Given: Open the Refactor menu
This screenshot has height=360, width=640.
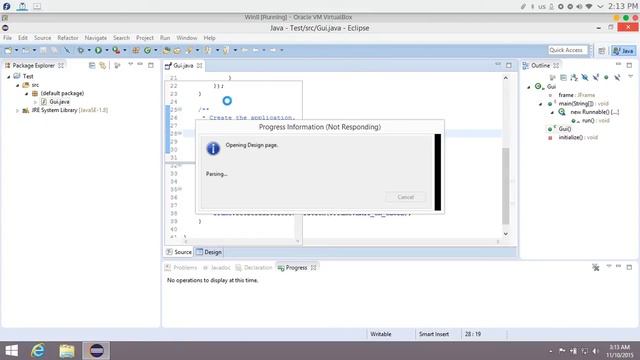Looking at the screenshot, I should (x=68, y=38).
